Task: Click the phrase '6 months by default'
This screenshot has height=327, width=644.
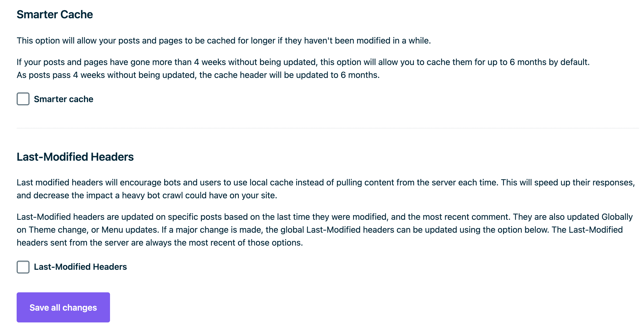Action: pyautogui.click(x=549, y=62)
